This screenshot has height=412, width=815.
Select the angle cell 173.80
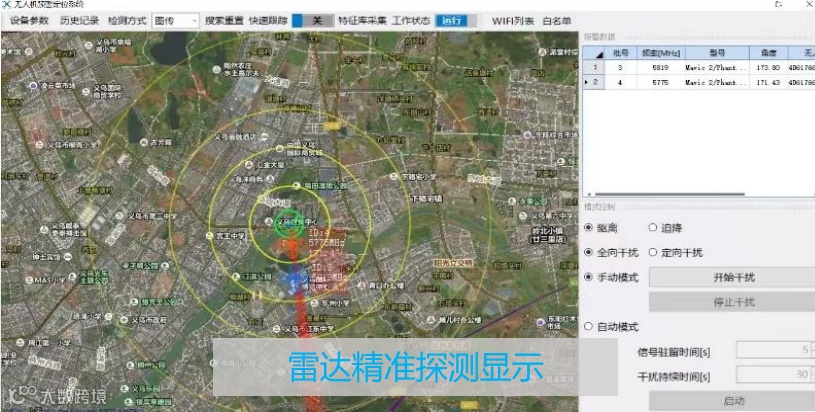click(x=769, y=68)
